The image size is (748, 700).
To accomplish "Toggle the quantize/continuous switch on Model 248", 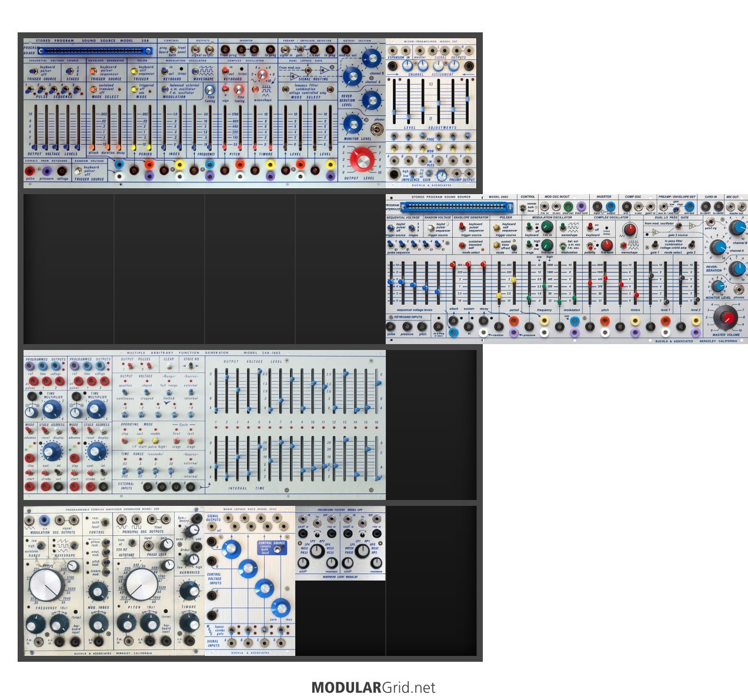I will click(125, 392).
